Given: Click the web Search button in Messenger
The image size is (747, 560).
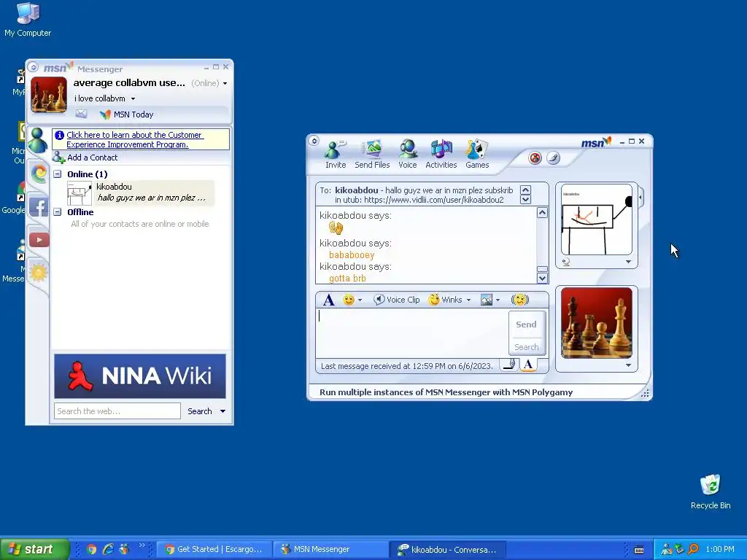Looking at the screenshot, I should click(x=200, y=411).
